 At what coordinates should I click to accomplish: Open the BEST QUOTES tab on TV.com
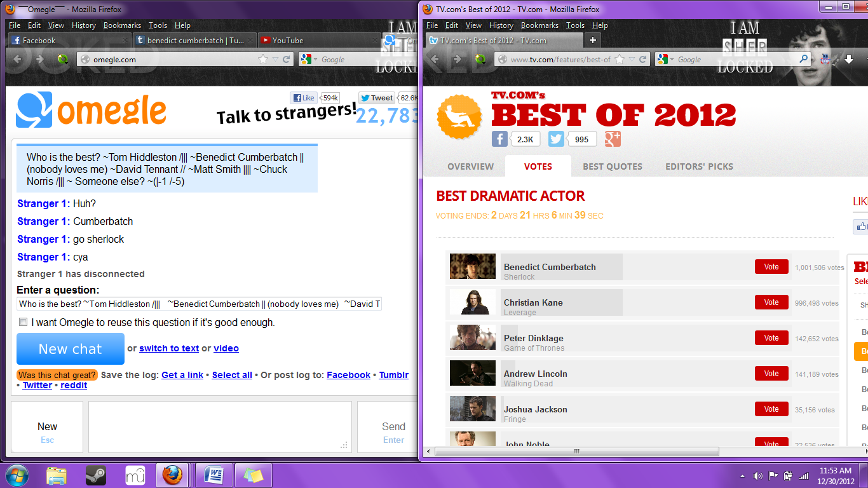[x=613, y=166]
